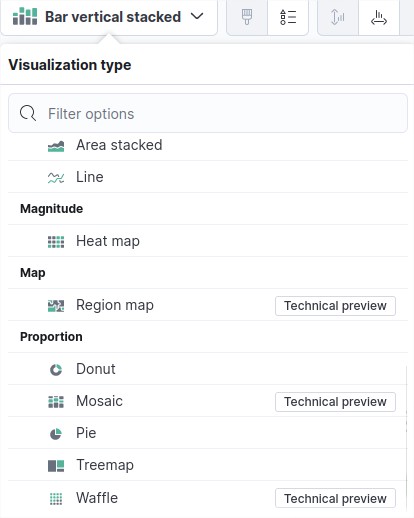The image size is (414, 518).
Task: Choose the Heat map icon
Action: click(56, 241)
